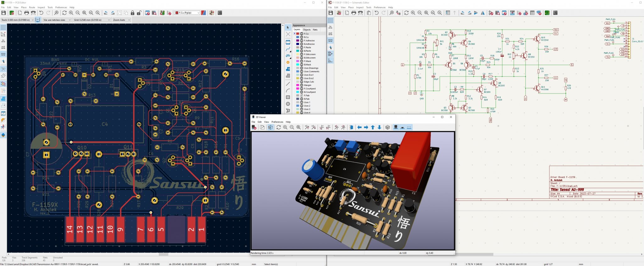Open Tools menu in Schematic Editor
Viewport: 644px width, 266px height.
[x=369, y=7]
